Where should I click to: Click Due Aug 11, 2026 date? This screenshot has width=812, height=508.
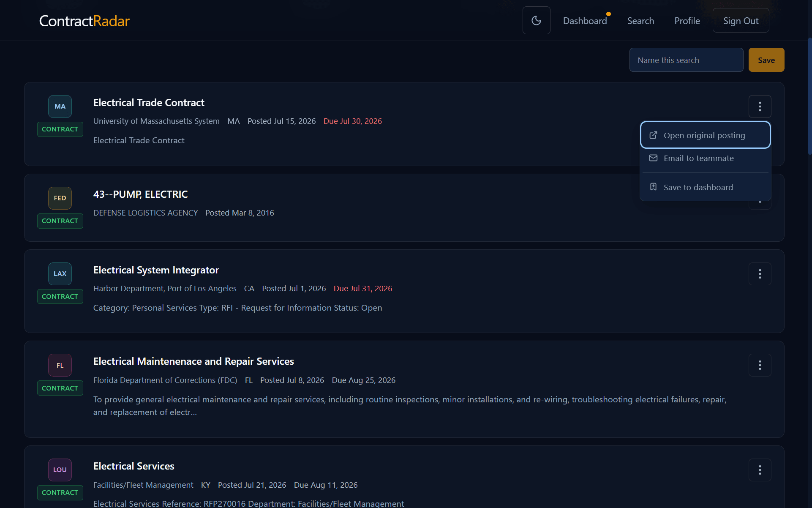click(x=326, y=485)
